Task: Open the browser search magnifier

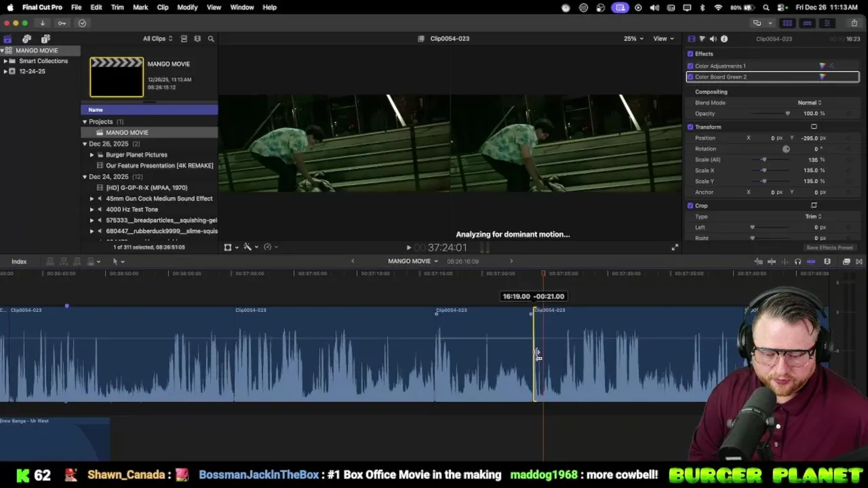Action: 211,39
